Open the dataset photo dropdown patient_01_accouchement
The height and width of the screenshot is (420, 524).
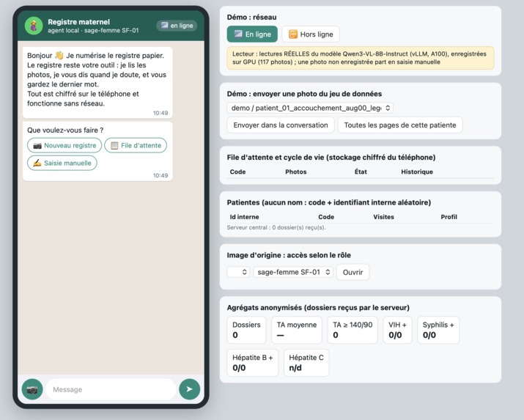tap(310, 108)
